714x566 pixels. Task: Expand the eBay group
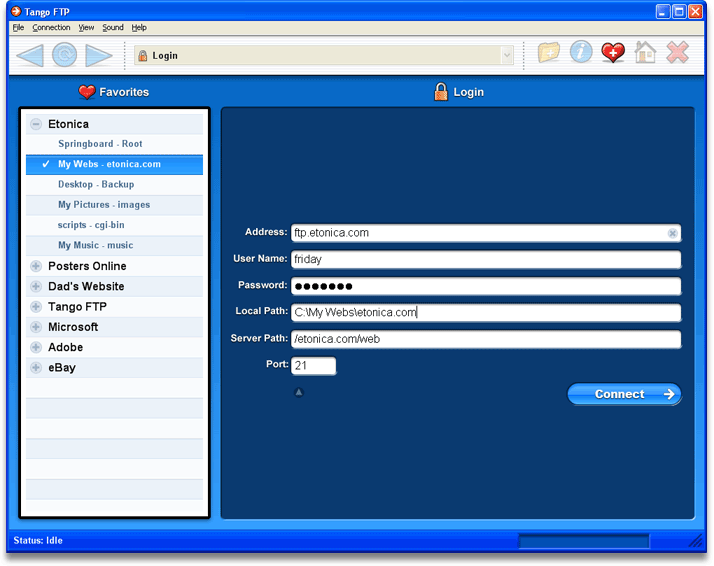coord(36,367)
